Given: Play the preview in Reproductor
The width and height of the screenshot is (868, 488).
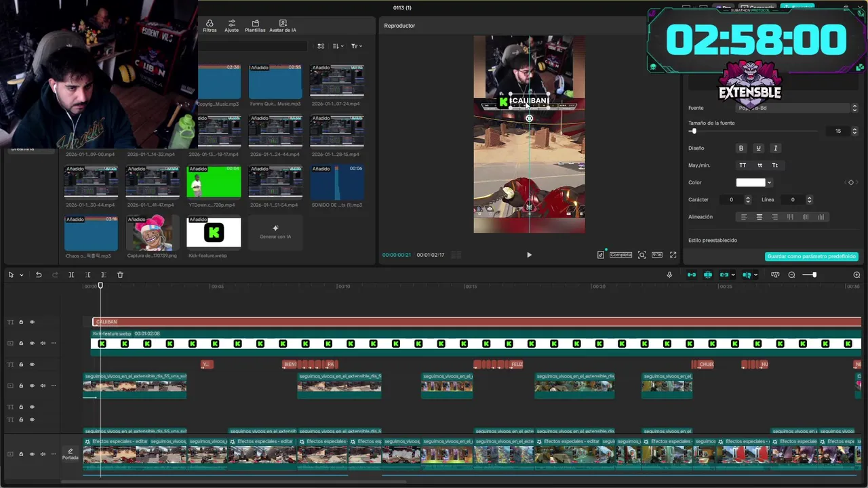Looking at the screenshot, I should [x=529, y=255].
